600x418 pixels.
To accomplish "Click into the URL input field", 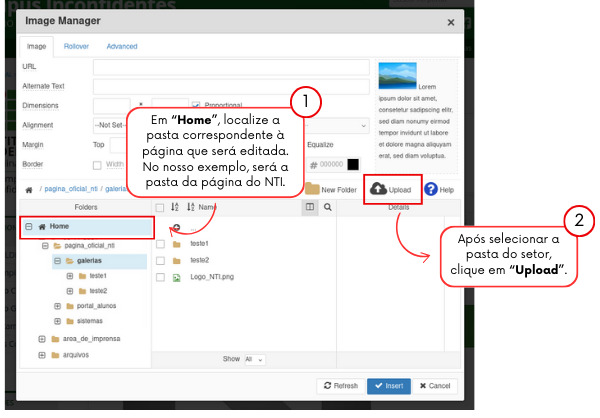I will (230, 67).
